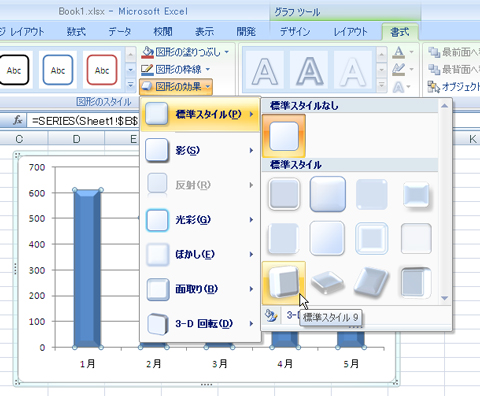This screenshot has height=396, width=480.
Task: Expand the WordArt styles gallery
Action: (382, 85)
